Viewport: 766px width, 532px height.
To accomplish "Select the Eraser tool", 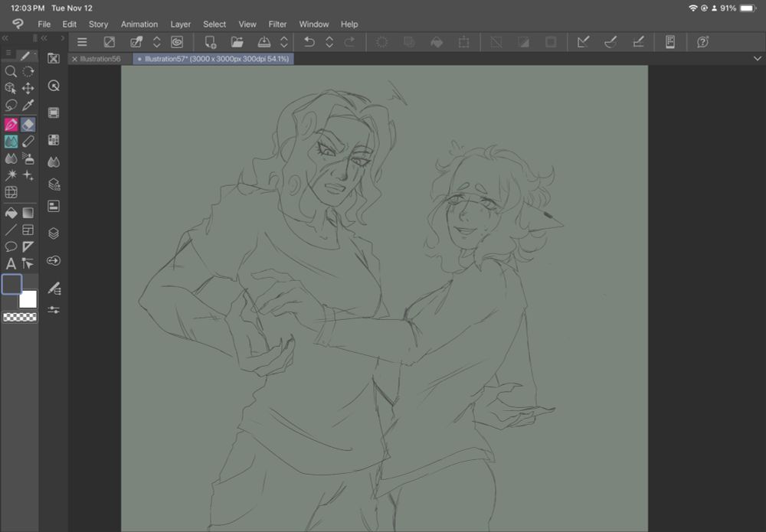I will pyautogui.click(x=28, y=125).
